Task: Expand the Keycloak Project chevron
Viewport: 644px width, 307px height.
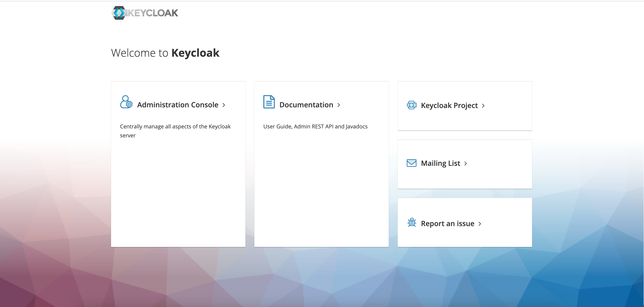Action: point(483,106)
